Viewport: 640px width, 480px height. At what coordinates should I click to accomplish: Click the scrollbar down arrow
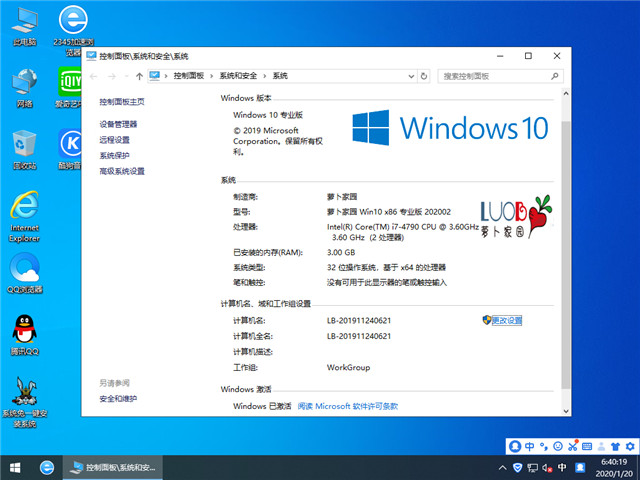tap(566, 411)
